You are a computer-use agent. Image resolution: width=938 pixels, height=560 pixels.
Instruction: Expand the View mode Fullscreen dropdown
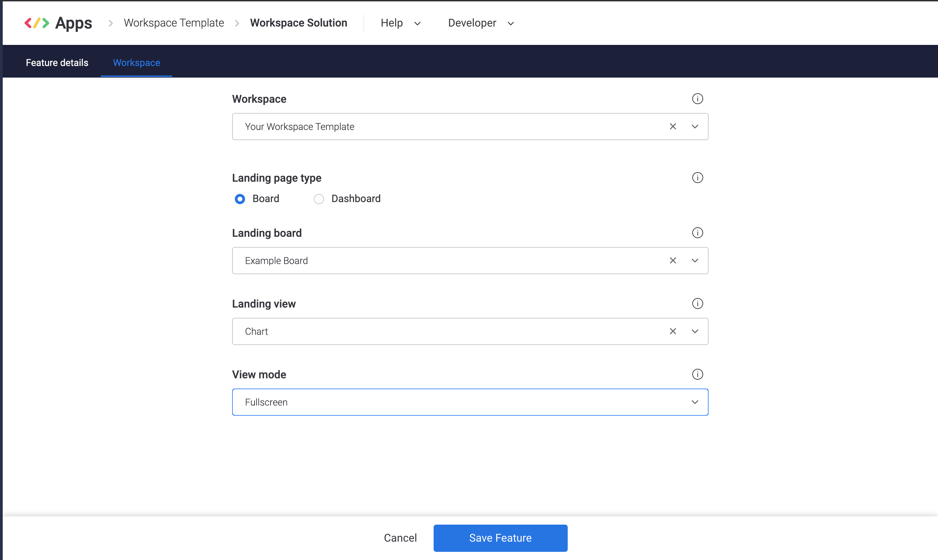coord(470,402)
